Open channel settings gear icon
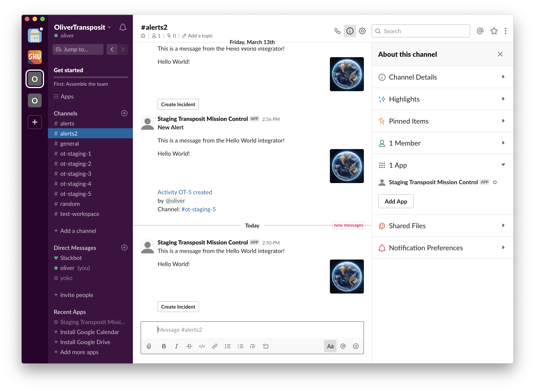 point(362,31)
